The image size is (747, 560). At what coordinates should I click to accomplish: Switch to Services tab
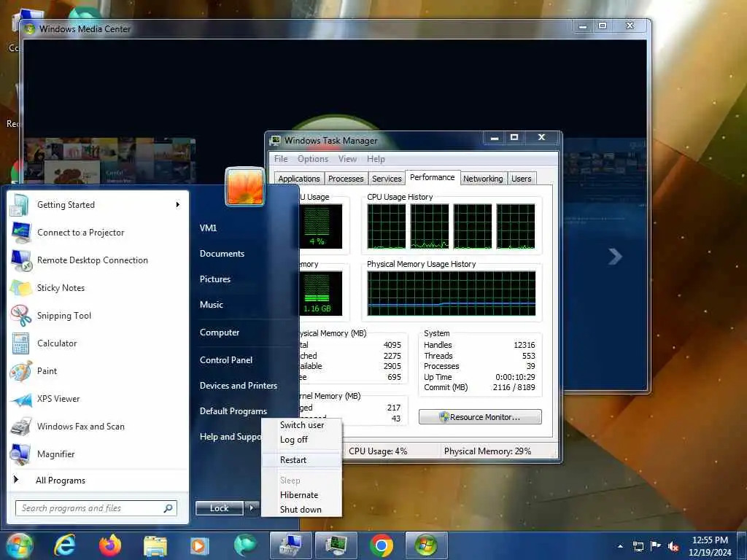coord(387,179)
